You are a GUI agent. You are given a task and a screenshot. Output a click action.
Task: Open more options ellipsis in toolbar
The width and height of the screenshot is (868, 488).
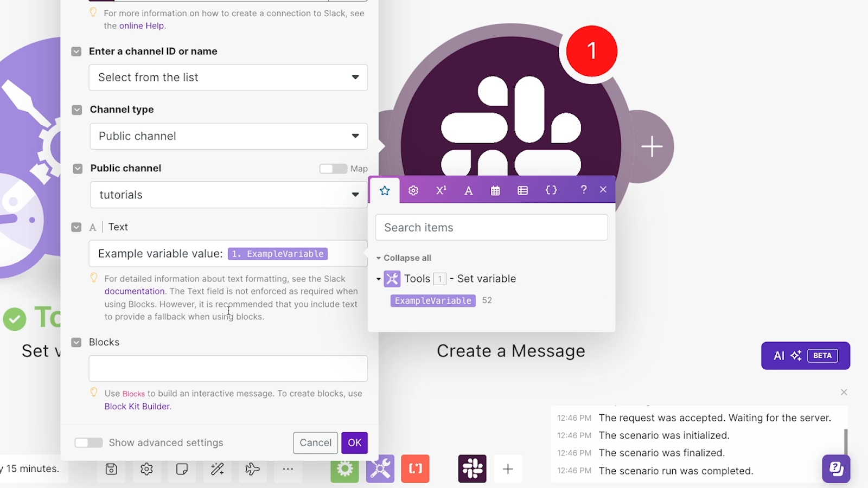point(288,469)
